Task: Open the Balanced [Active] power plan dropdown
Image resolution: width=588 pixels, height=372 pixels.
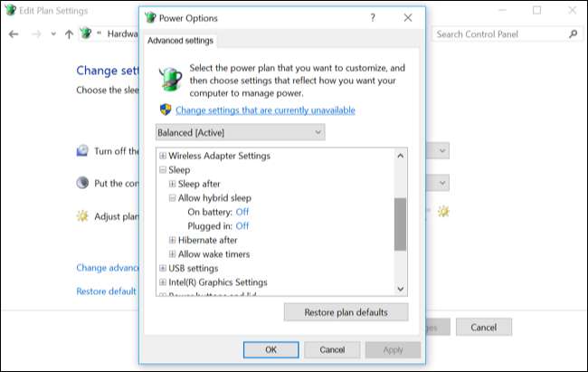Action: point(241,132)
